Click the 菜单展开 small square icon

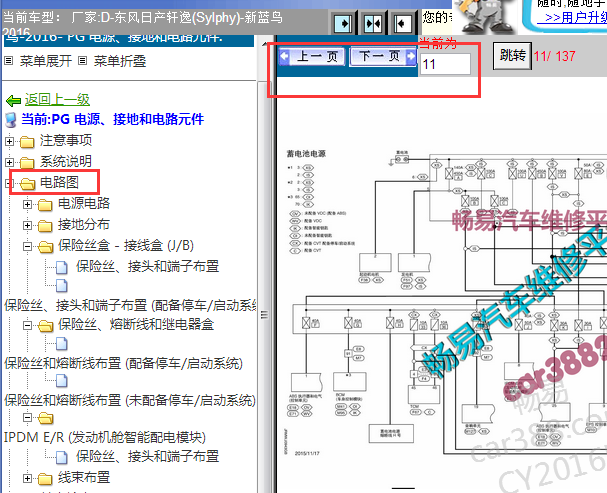pos(9,61)
